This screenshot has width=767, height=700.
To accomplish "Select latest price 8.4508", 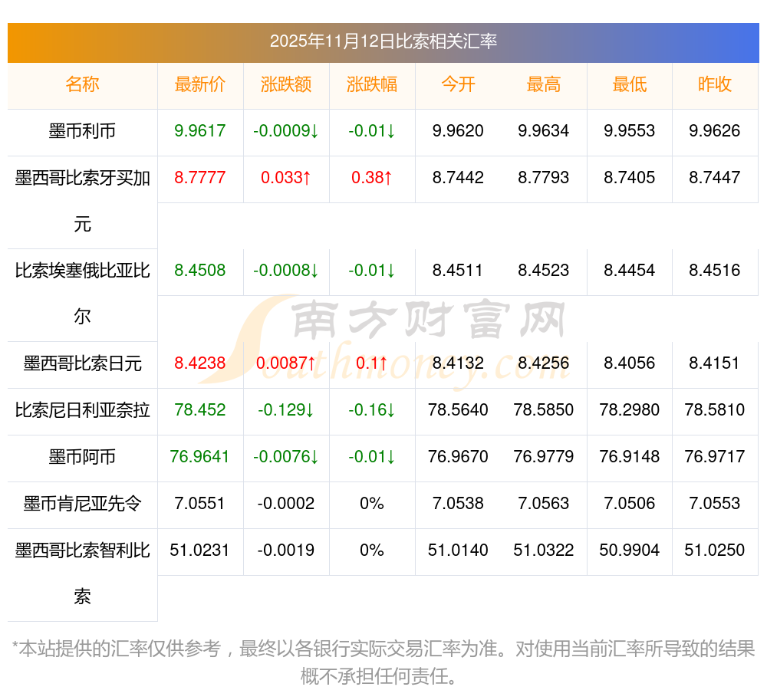I will (x=200, y=271).
